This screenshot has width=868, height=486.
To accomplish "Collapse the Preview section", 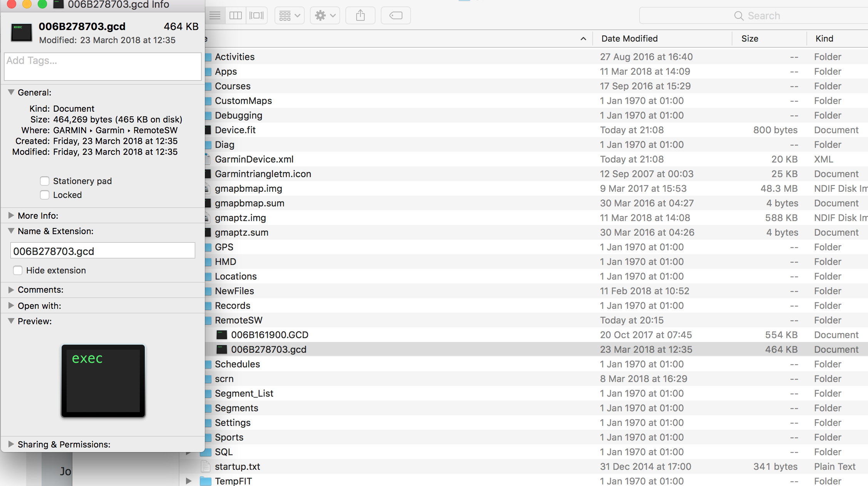I will 11,321.
